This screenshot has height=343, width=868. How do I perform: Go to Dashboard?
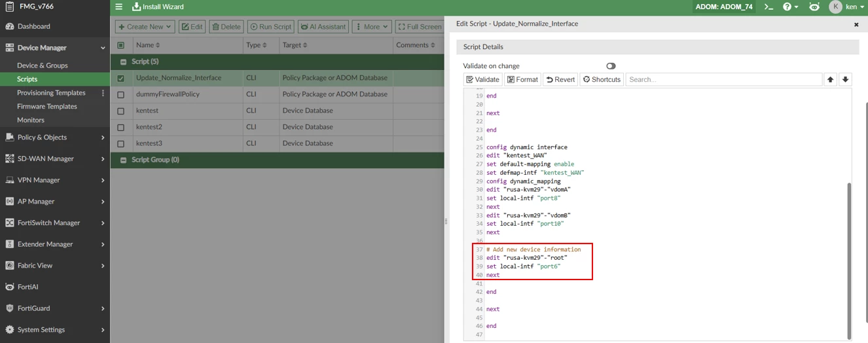tap(33, 26)
